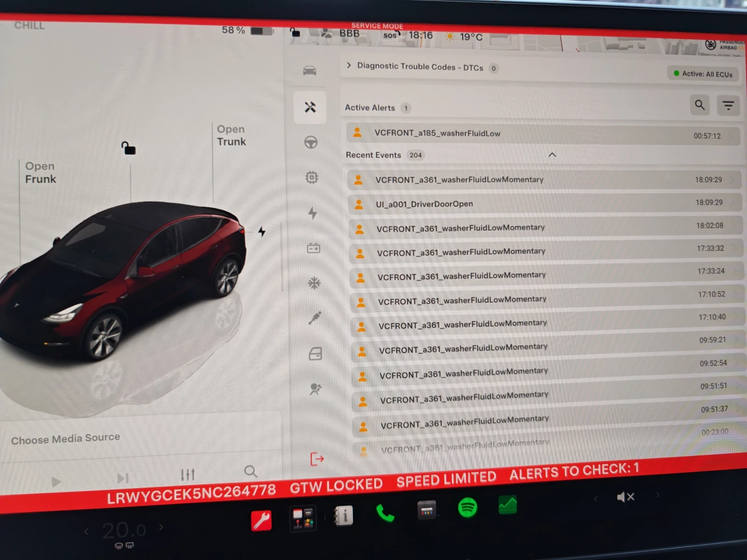Open the syringe-shaped sidebar icon
747x560 pixels.
click(315, 318)
